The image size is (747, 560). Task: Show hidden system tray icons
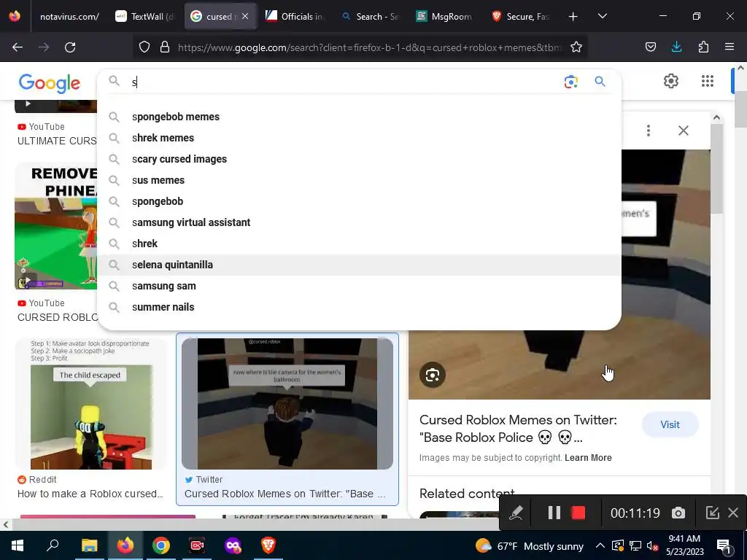[600, 545]
